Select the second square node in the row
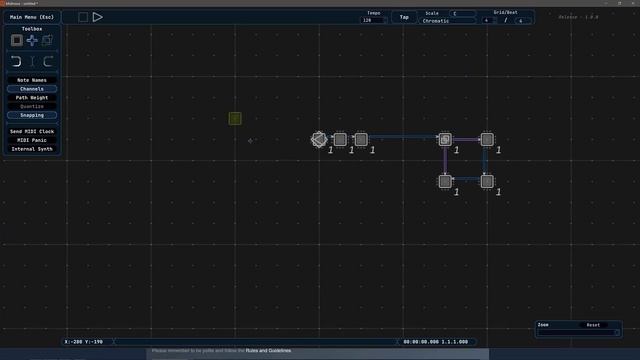640x360 pixels. tap(361, 140)
